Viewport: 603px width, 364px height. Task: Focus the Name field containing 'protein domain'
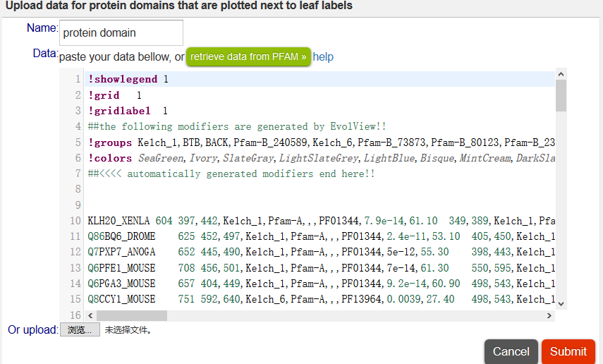pos(121,33)
